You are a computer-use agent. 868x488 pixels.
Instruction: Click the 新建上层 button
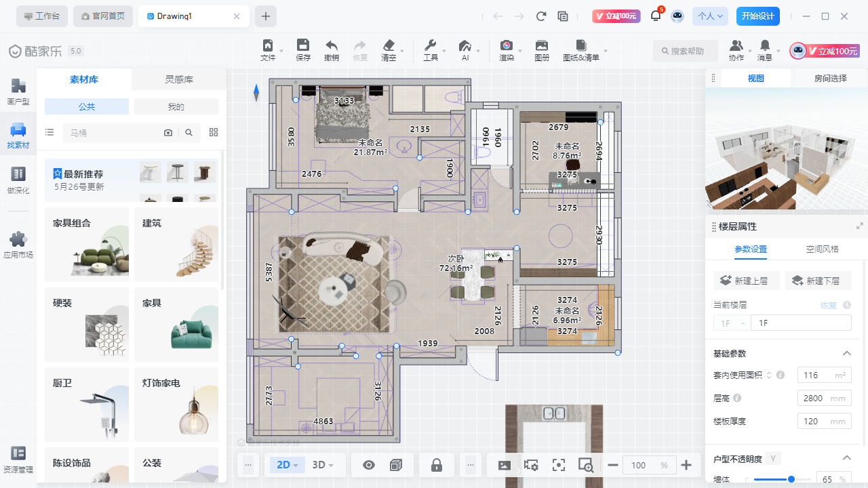[x=746, y=281]
